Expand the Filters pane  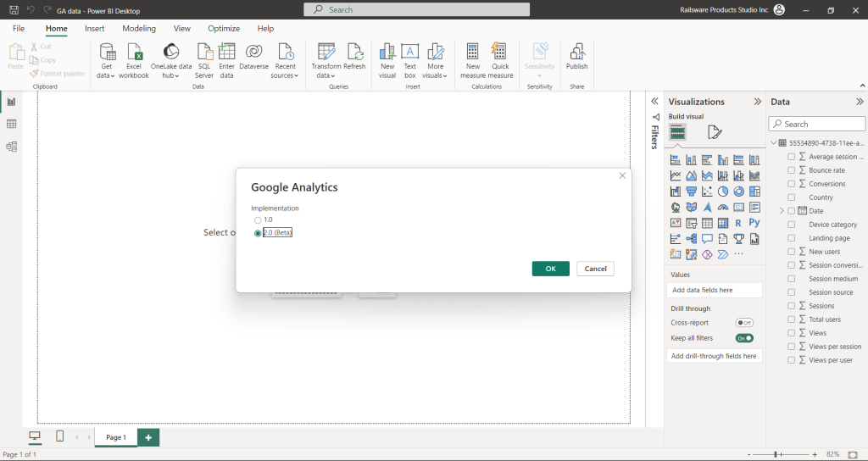pyautogui.click(x=655, y=102)
